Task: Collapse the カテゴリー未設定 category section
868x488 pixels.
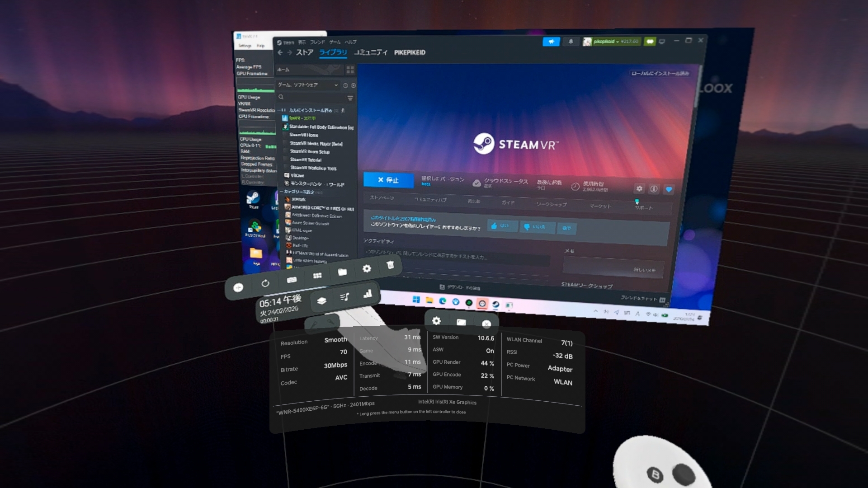Action: [282, 192]
